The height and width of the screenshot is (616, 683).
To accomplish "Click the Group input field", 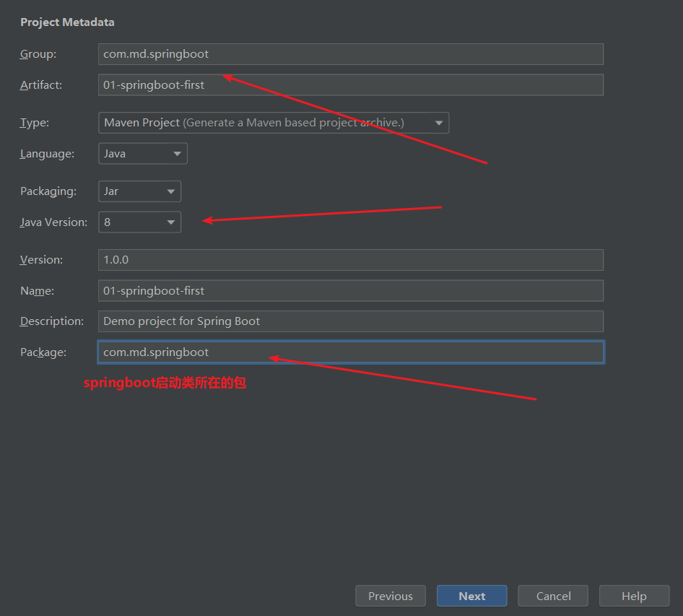I will click(x=351, y=54).
